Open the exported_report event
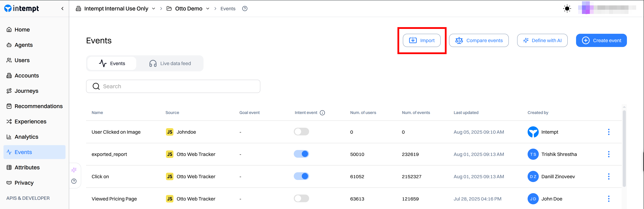This screenshot has height=209, width=644. click(x=109, y=154)
